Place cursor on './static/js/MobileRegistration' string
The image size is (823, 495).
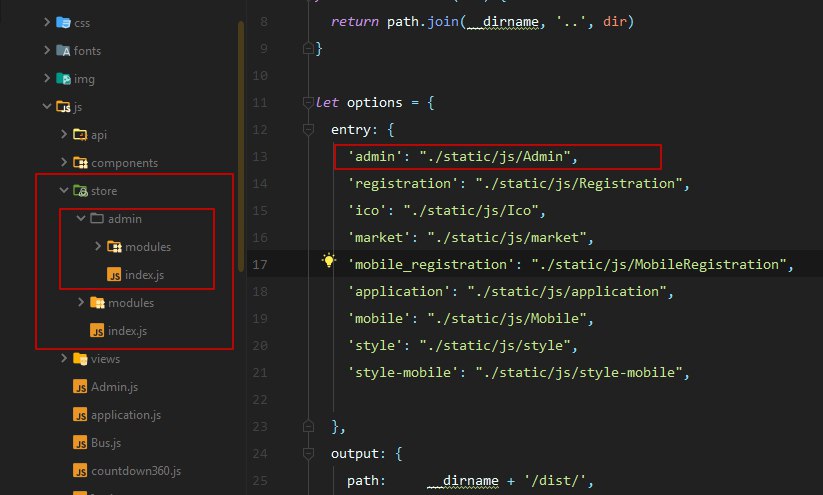click(x=659, y=265)
